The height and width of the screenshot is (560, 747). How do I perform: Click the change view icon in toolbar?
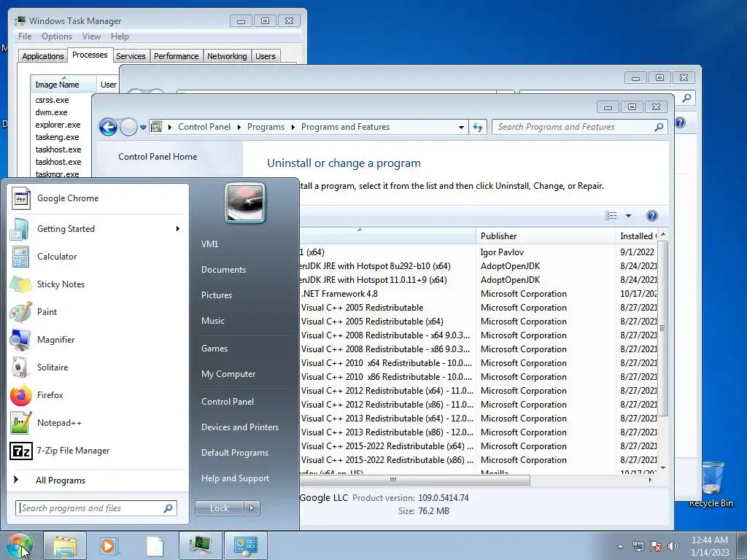[x=611, y=216]
